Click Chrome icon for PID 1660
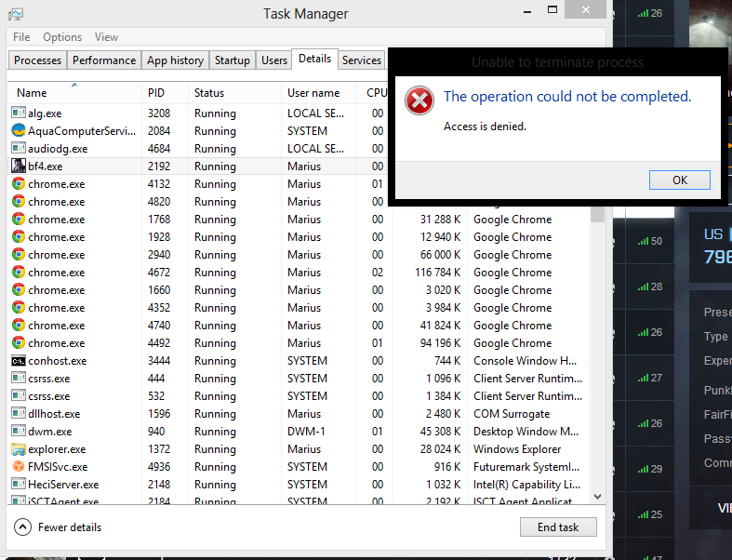This screenshot has width=732, height=560. [19, 289]
